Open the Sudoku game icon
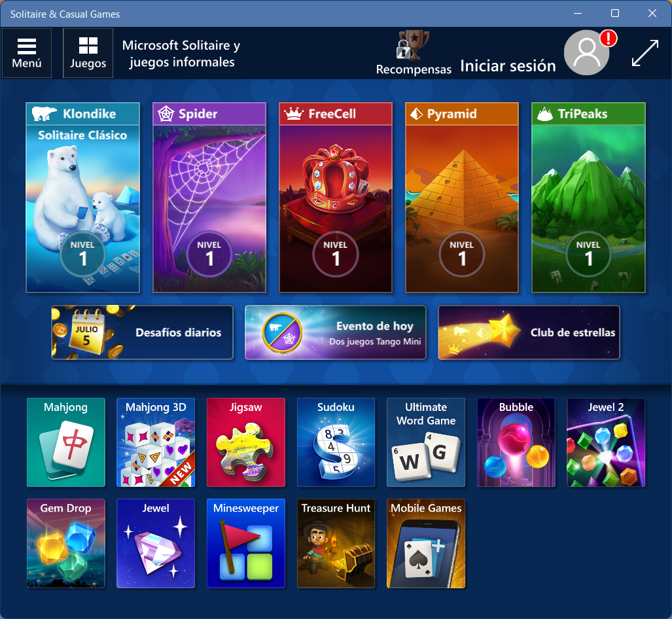The image size is (672, 619). [x=336, y=442]
